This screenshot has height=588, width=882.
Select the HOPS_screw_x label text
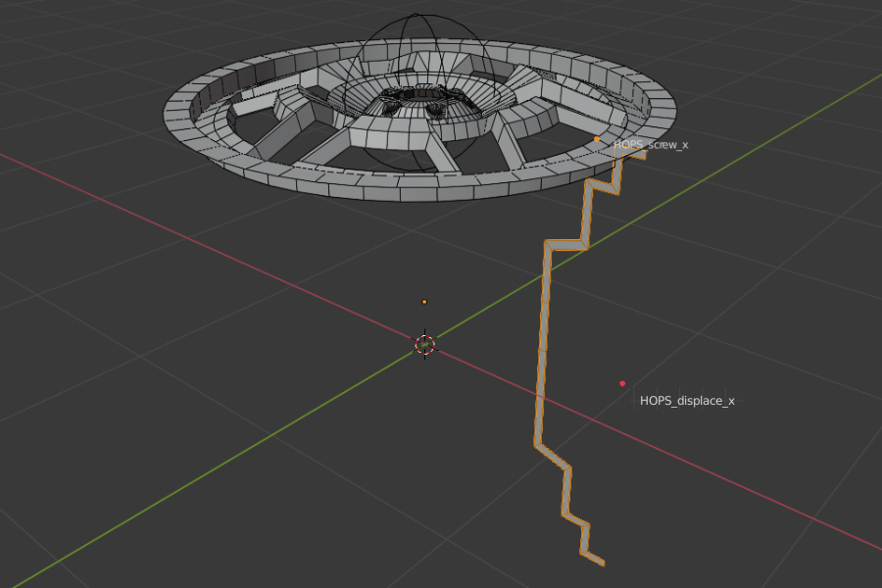(651, 145)
